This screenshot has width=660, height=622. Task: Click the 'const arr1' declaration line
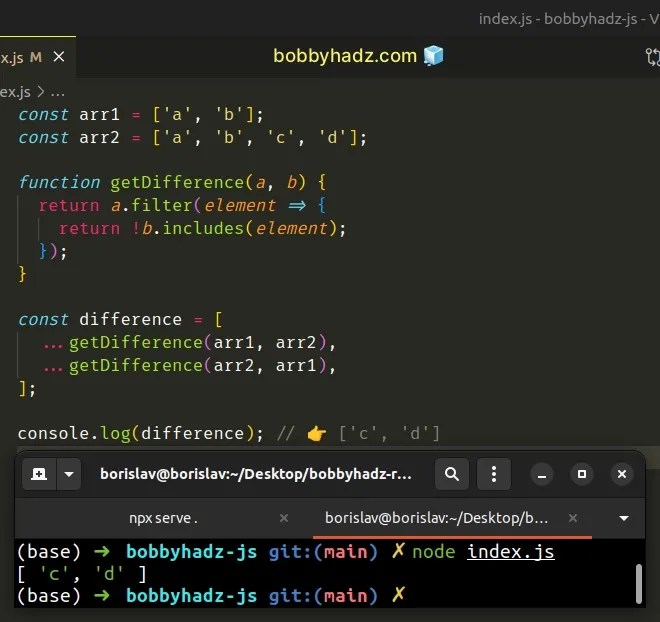(141, 114)
